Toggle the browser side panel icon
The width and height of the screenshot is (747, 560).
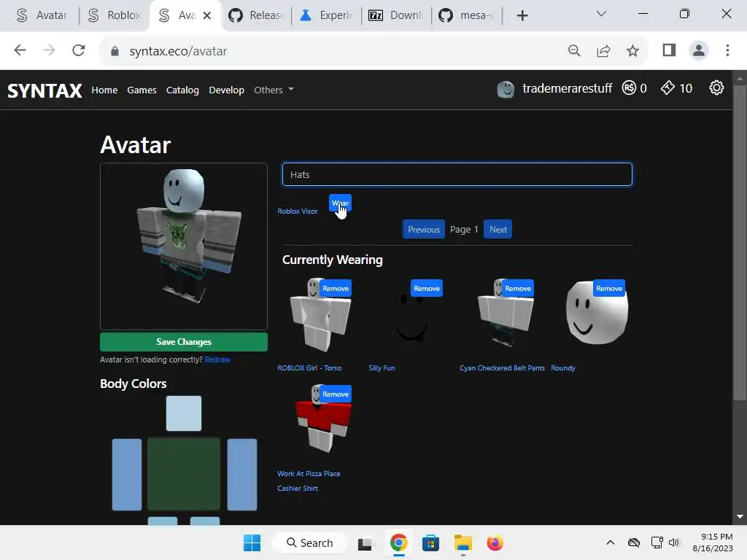pos(669,50)
